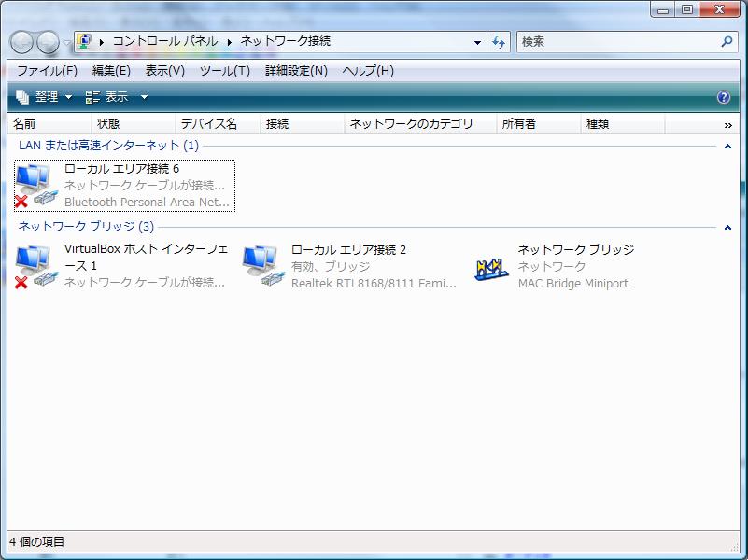
Task: Sort by 種類 column header
Action: coord(623,124)
